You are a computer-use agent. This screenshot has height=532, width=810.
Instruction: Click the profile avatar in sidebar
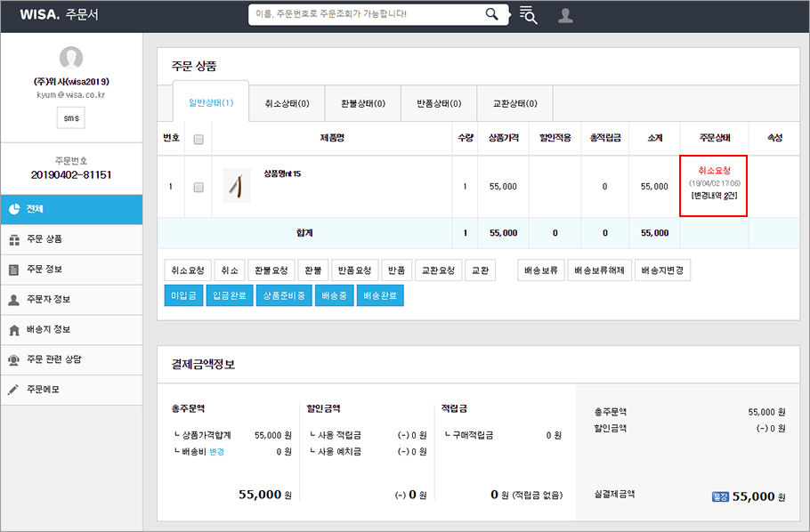pos(71,57)
